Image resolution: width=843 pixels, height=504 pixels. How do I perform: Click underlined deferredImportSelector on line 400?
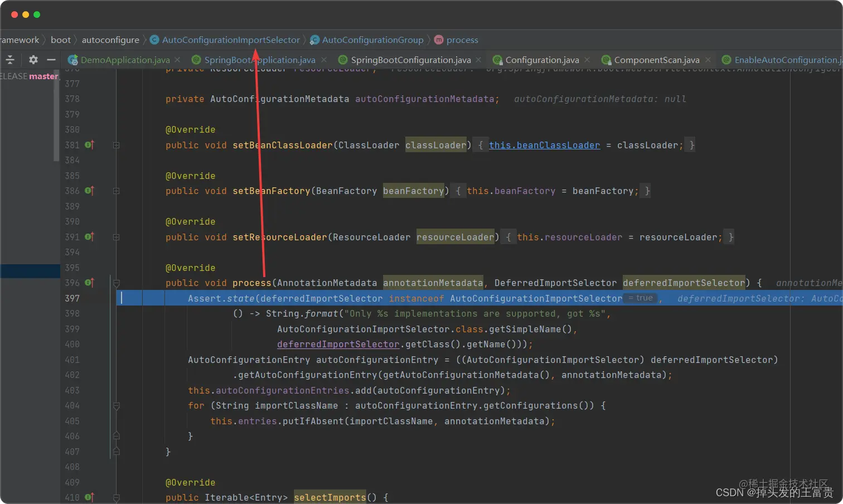(x=338, y=344)
